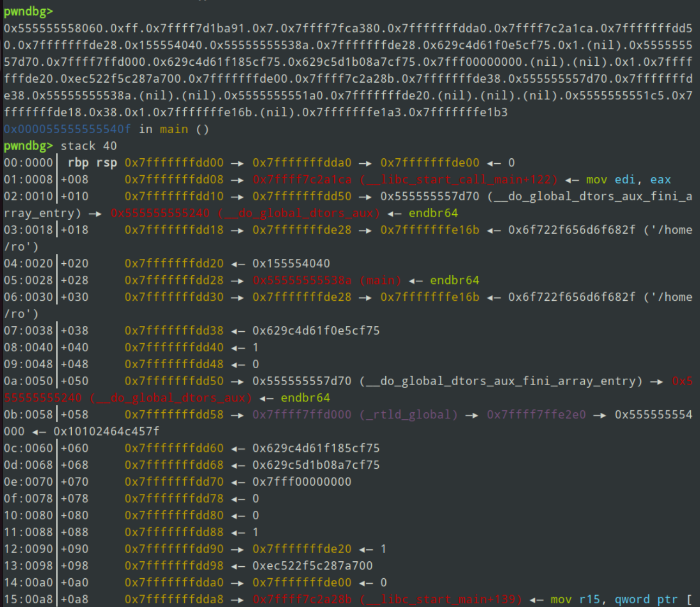Click value 0x155554040 in stack row 04
The image size is (700, 607).
[x=291, y=263]
